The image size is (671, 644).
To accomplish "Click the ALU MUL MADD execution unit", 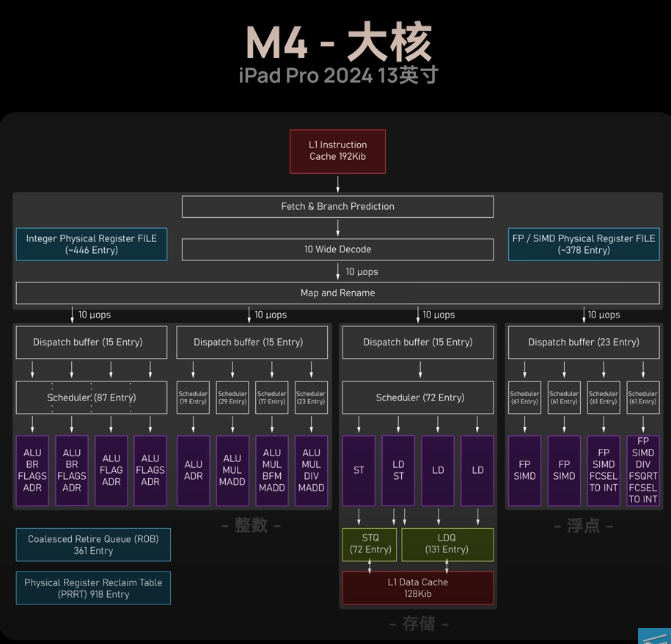I will pos(232,471).
